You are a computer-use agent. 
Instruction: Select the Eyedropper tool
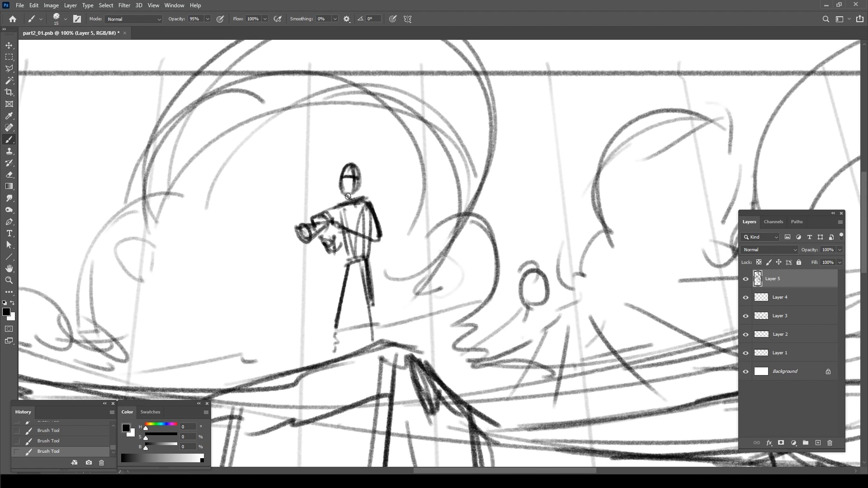(x=9, y=116)
